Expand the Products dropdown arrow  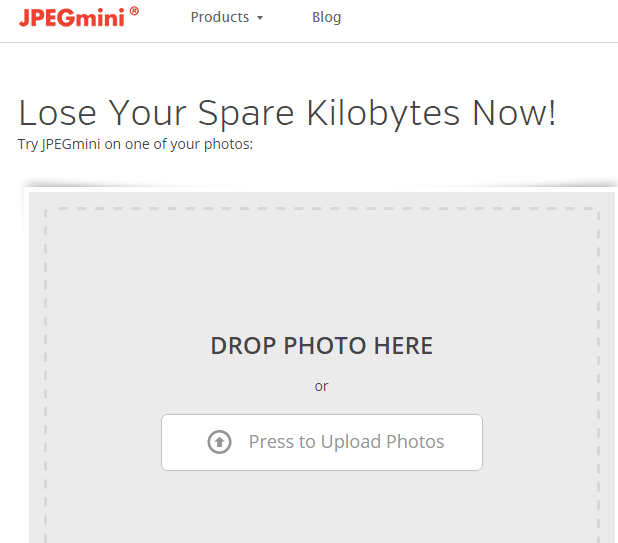(x=260, y=18)
